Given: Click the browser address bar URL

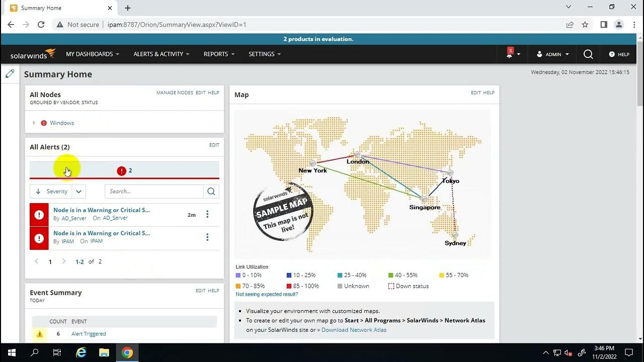Looking at the screenshot, I should pyautogui.click(x=177, y=24).
